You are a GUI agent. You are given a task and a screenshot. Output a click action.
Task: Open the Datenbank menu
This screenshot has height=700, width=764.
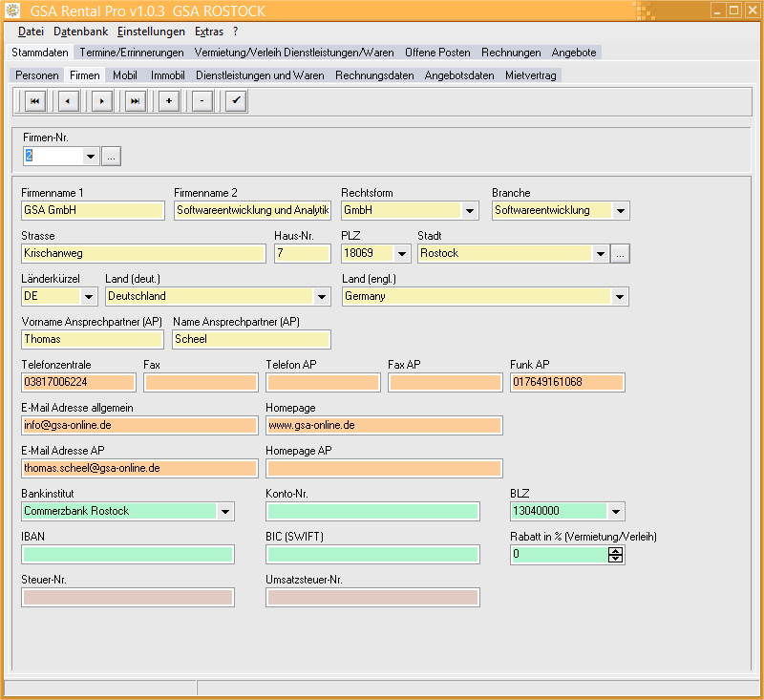click(x=81, y=32)
